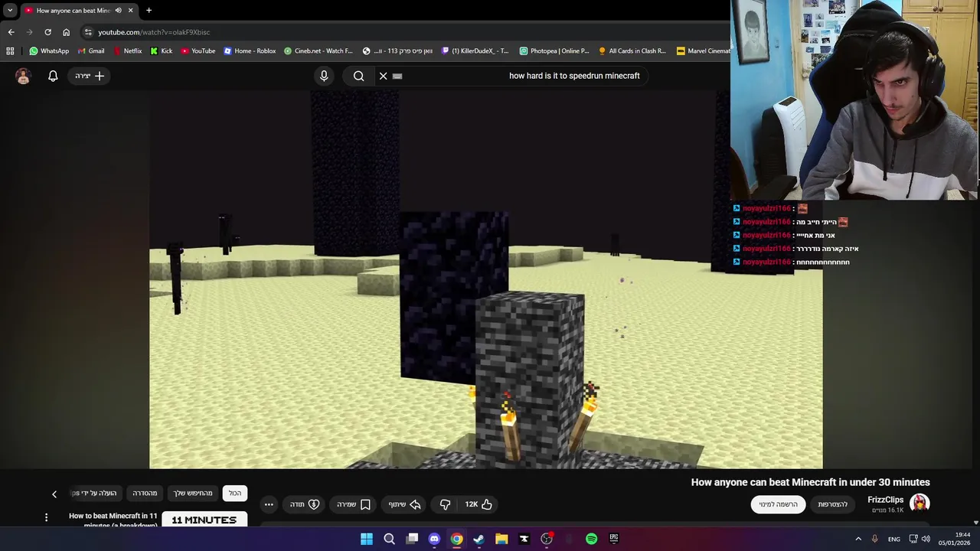Close the 'How anyone can beat Minecraft' tab
This screenshot has height=551, width=980.
click(130, 10)
